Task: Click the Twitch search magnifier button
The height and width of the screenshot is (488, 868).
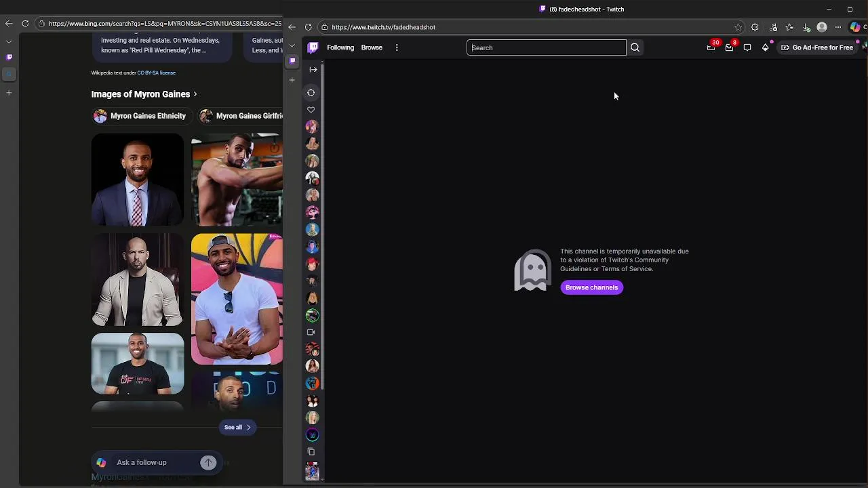Action: pos(635,47)
